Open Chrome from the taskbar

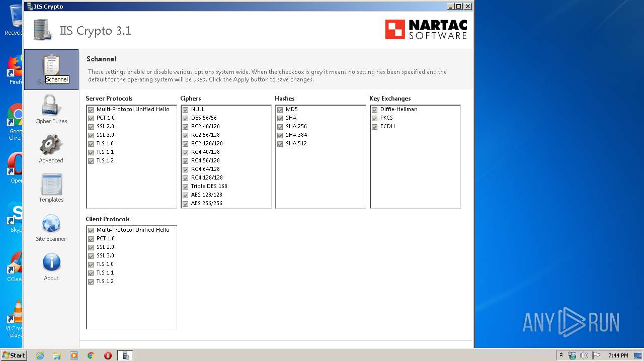point(91,355)
